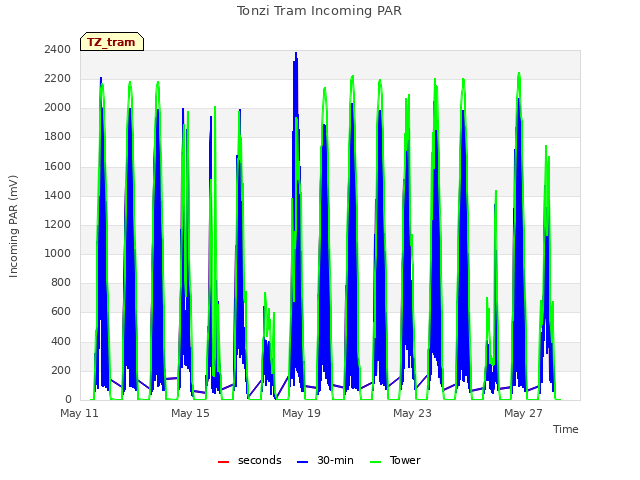Image resolution: width=640 pixels, height=480 pixels.
Task: Click the TZ_tram label box
Action: (112, 42)
